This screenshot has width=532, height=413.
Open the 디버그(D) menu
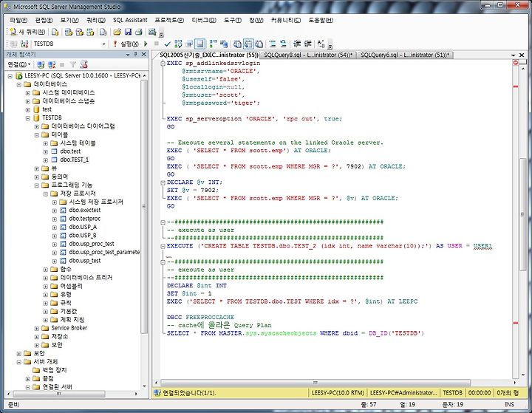point(204,20)
